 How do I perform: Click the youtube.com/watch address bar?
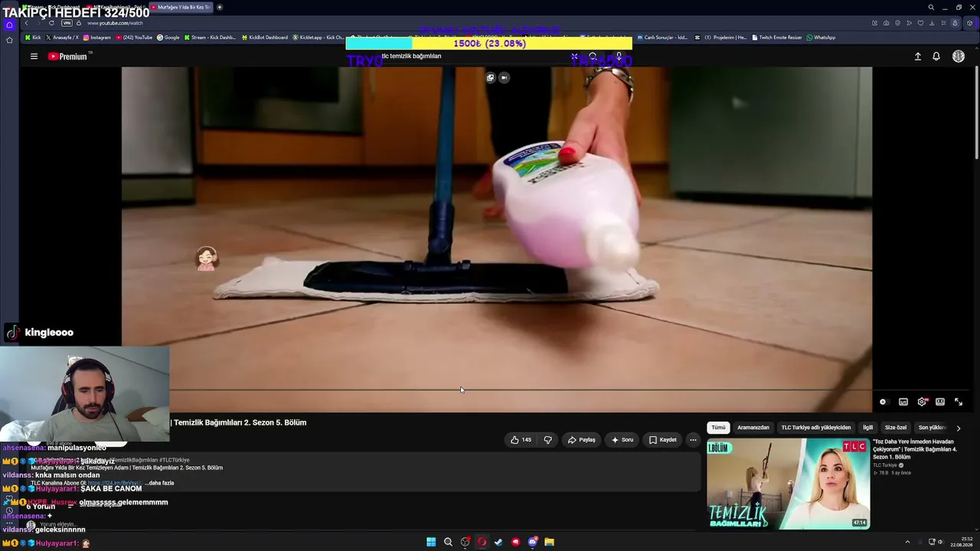pos(115,23)
